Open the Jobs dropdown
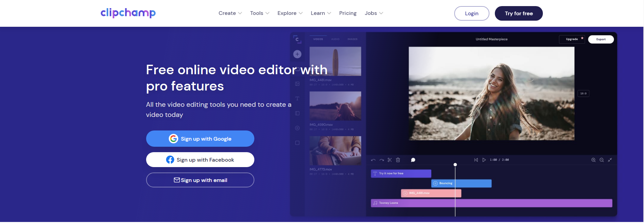Viewport: 644px width, 223px height. point(374,13)
